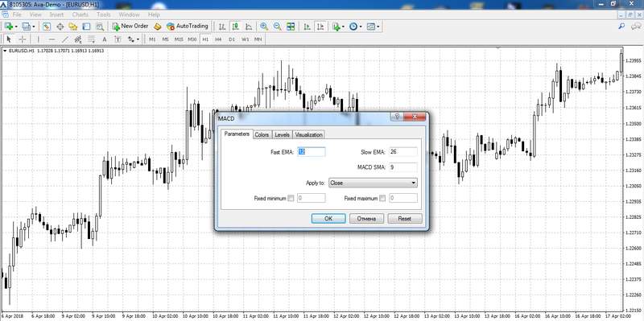Screen dimensions: 644x321
Task: Select the D1 timeframe button
Action: 232,39
